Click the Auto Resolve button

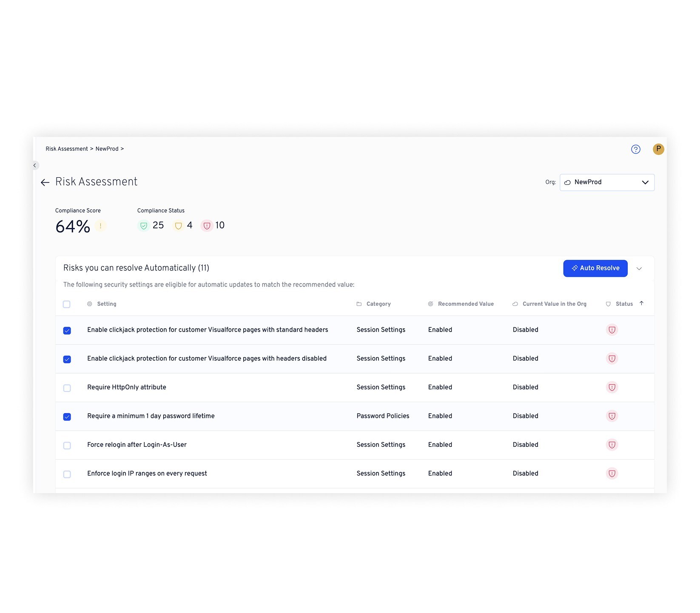click(x=595, y=268)
